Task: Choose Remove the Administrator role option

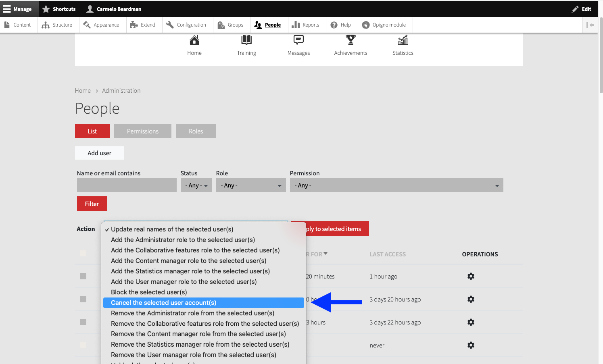Action: tap(204, 313)
